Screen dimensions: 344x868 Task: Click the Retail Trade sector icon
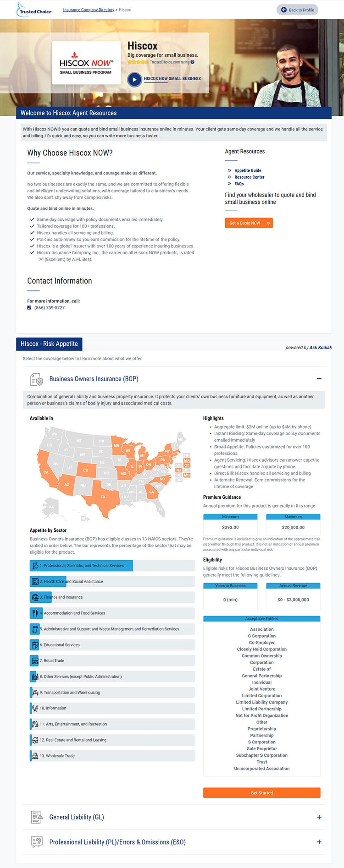tap(35, 661)
